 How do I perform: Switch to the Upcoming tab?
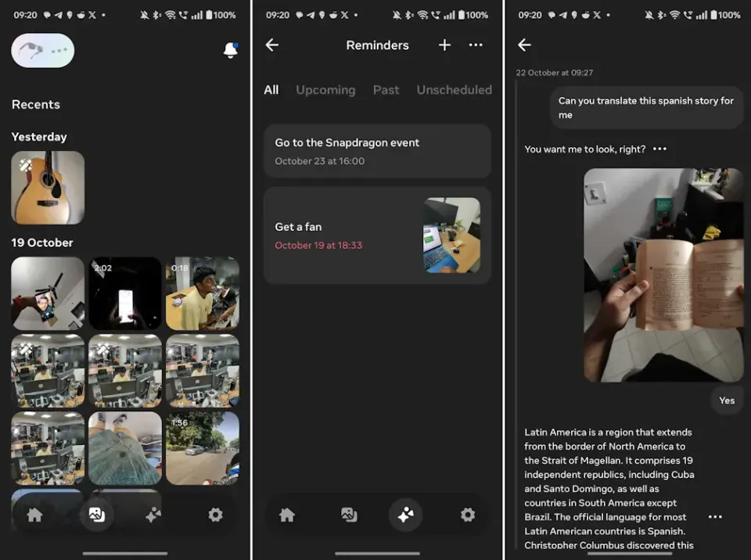click(325, 90)
